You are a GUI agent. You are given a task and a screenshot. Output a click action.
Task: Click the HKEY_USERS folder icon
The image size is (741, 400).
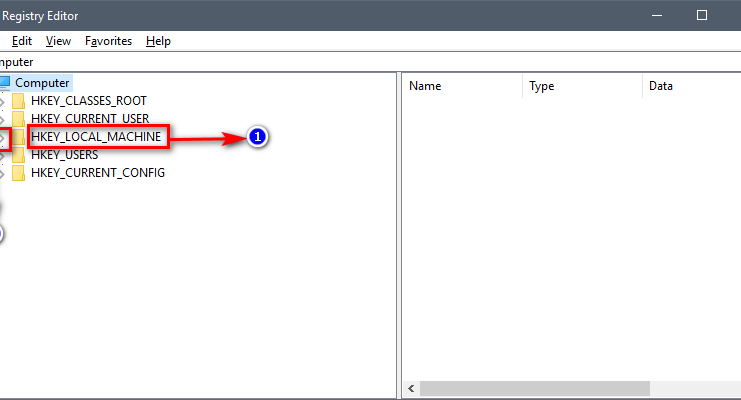click(x=18, y=155)
